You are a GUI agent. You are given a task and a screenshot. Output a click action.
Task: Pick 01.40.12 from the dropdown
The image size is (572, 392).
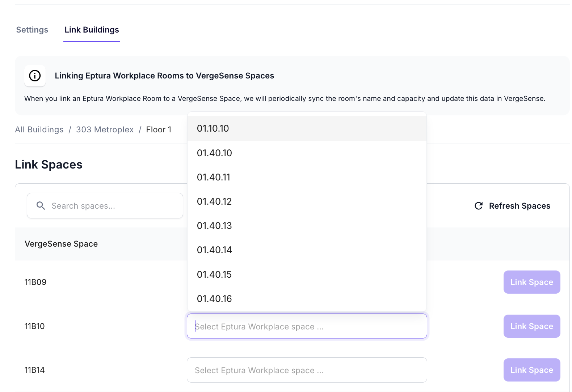pos(307,201)
